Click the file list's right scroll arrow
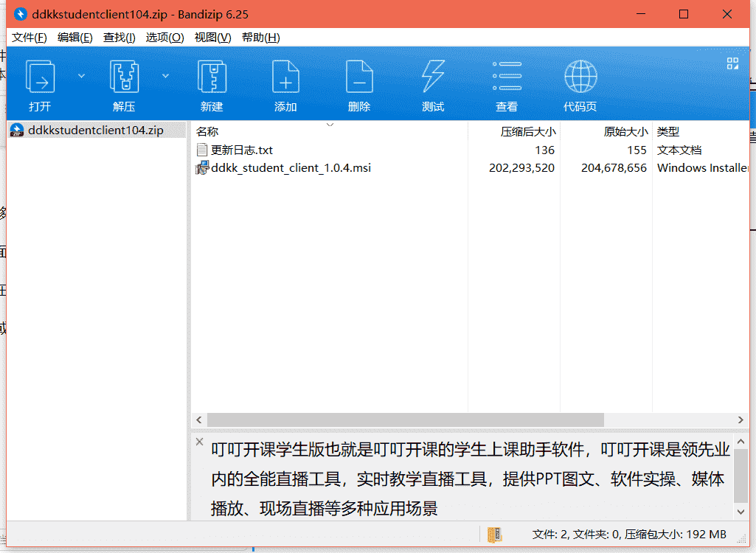 point(741,420)
